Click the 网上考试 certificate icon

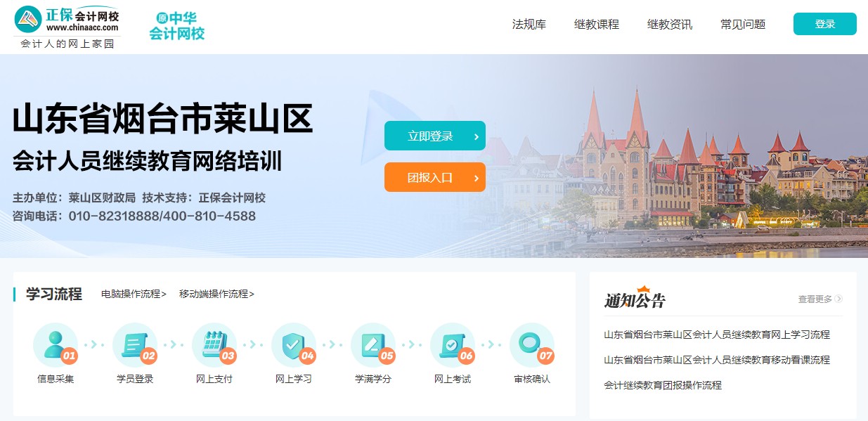[x=452, y=345]
